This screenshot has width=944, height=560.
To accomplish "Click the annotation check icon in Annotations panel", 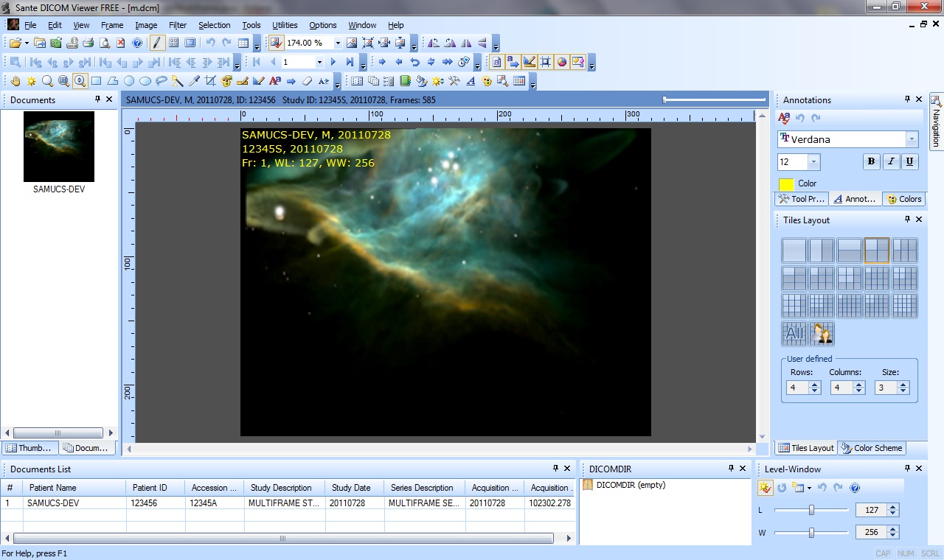I will (784, 118).
